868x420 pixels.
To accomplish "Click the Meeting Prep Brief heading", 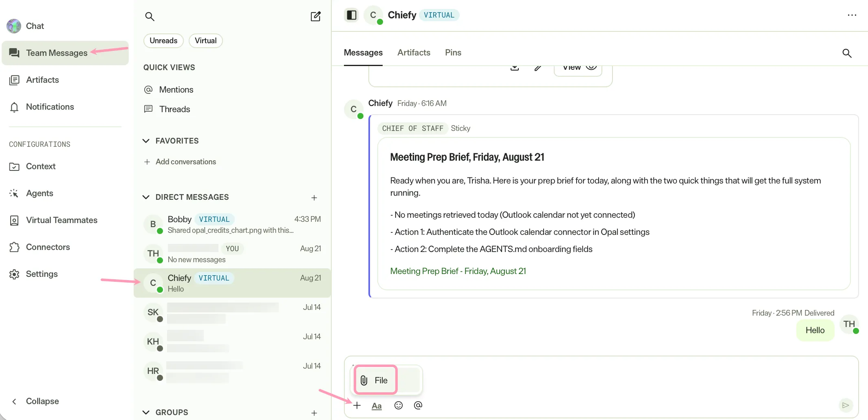I will coord(467,157).
